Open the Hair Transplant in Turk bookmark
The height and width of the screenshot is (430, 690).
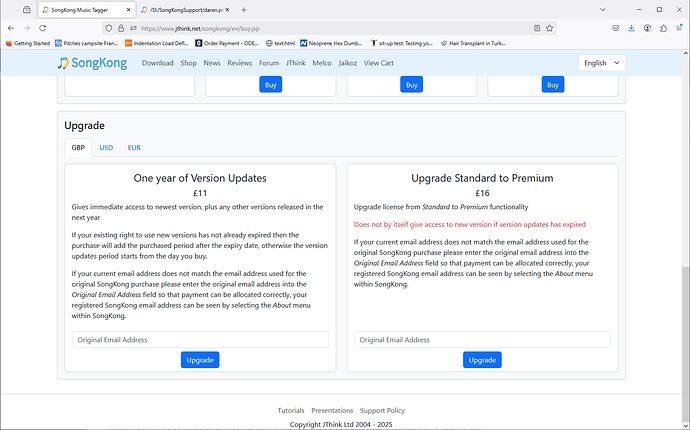coord(473,43)
